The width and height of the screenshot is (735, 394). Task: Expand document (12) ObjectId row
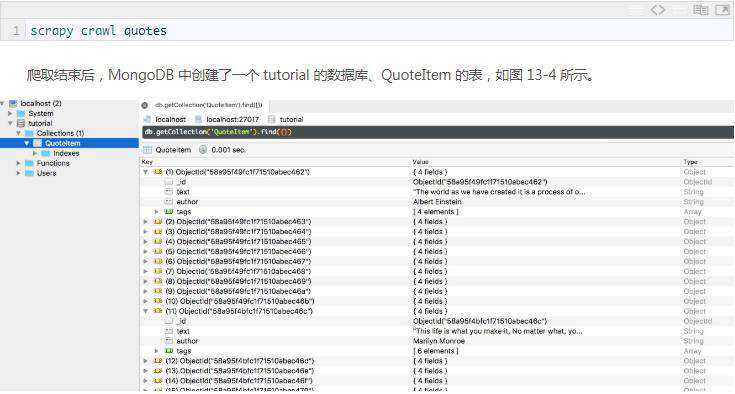tap(146, 361)
